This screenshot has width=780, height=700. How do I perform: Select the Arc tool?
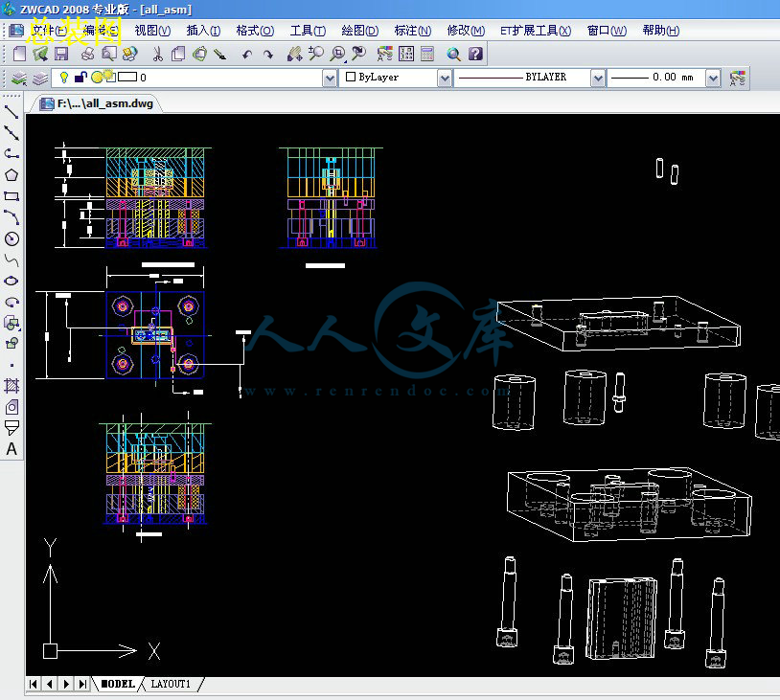pos(11,217)
